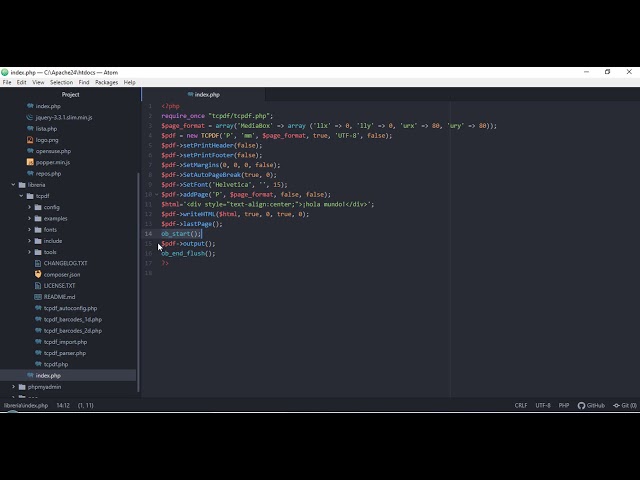Click the logo.png image file icon
This screenshot has height=480, width=640.
(30, 140)
